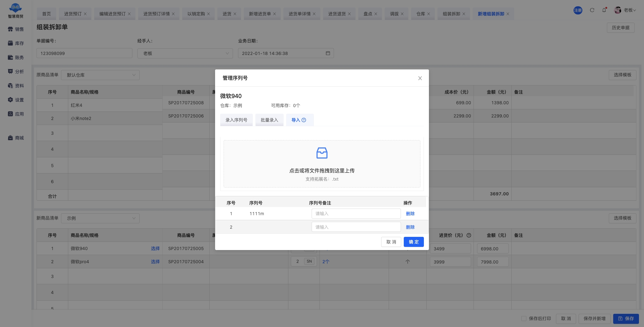Click the 智慧商贸 logo
Viewport: 644px width, 327px height.
[x=15, y=11]
